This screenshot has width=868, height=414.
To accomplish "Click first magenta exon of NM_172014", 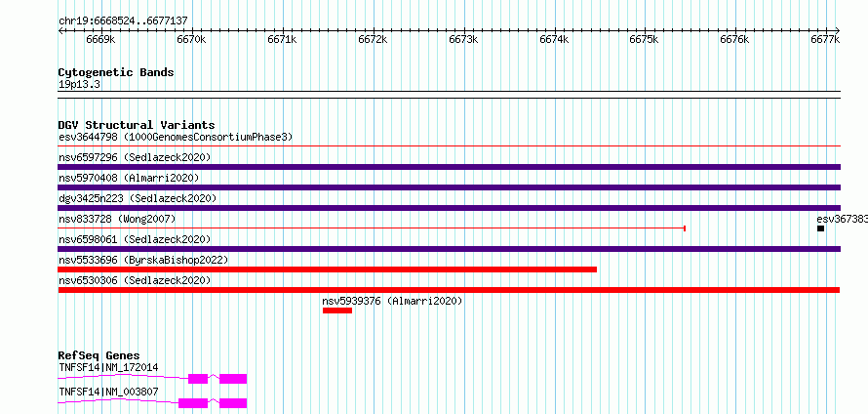I will tap(198, 379).
